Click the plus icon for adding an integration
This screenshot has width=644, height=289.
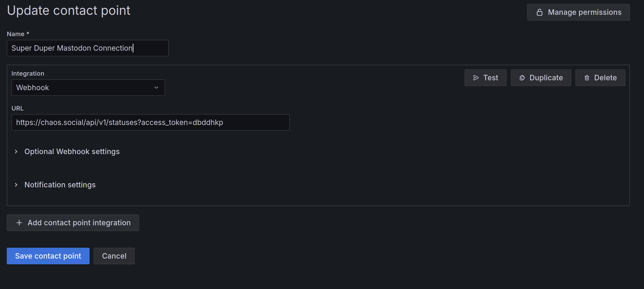tap(19, 223)
